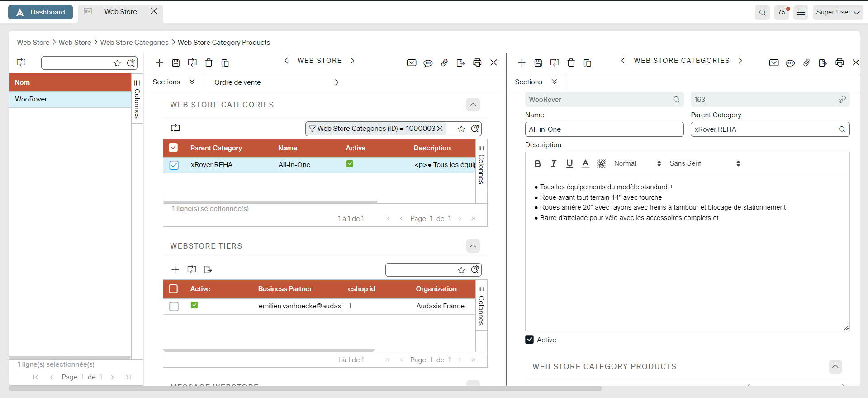Viewport: 868px width, 398px height.
Task: Click Parent Category field xRover REHA
Action: 770,129
